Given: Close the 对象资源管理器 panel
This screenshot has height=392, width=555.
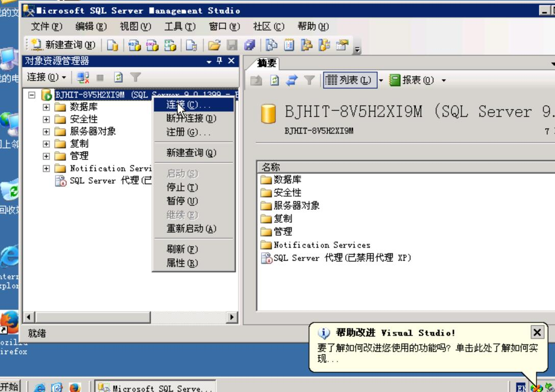Looking at the screenshot, I should click(231, 61).
